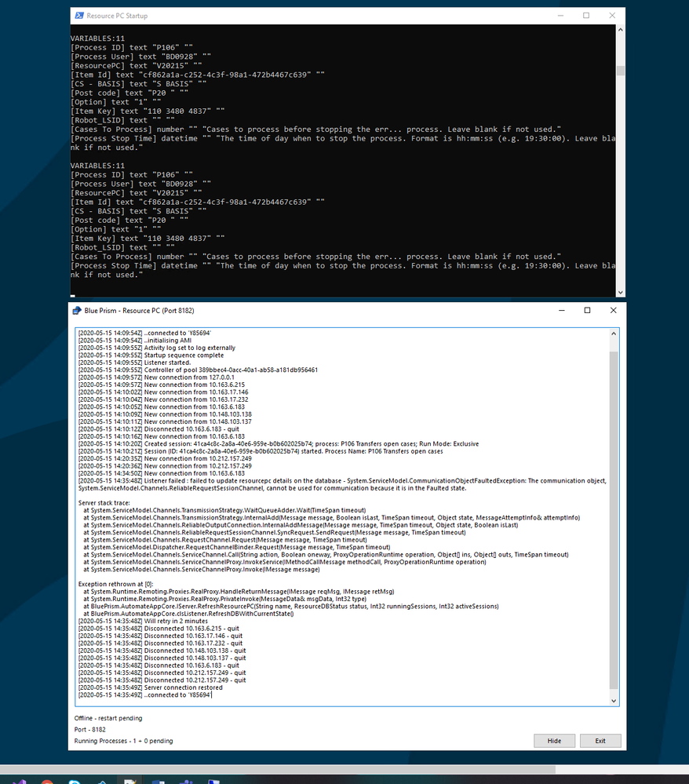This screenshot has width=689, height=784.
Task: Click the first 'VARIABLES:11' line in the console
Action: coord(97,38)
